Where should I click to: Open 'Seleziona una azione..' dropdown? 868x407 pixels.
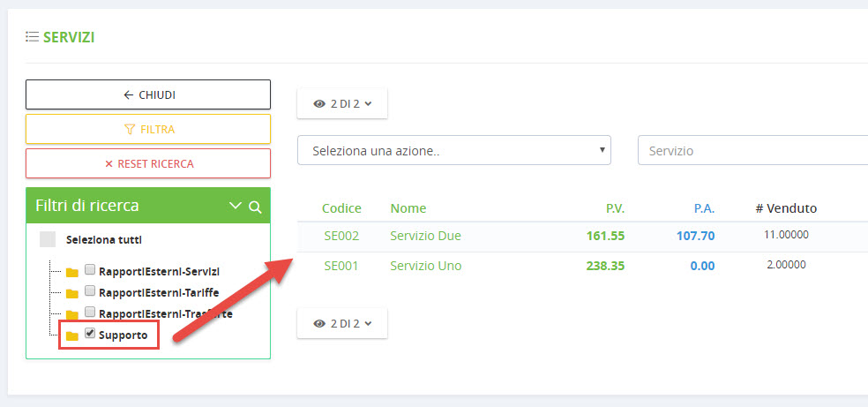tap(454, 150)
